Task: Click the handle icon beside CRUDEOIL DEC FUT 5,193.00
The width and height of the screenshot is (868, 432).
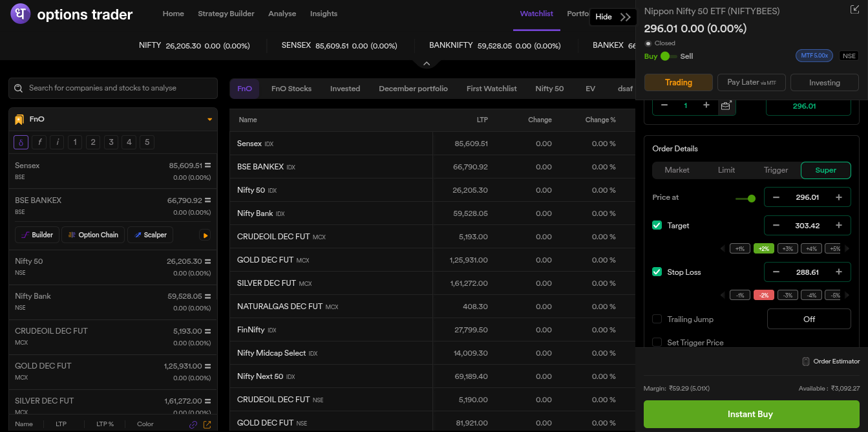Action: [x=208, y=331]
